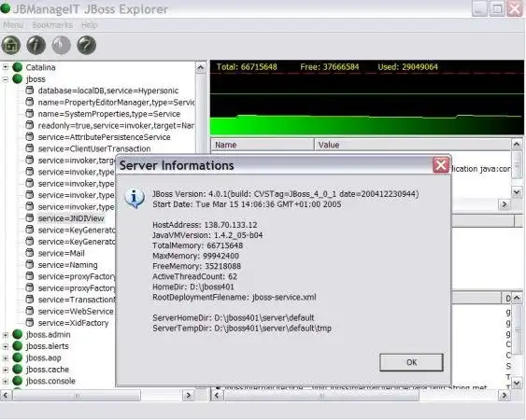The image size is (526, 420).
Task: Select the Catalina tree label
Action: tap(40, 67)
